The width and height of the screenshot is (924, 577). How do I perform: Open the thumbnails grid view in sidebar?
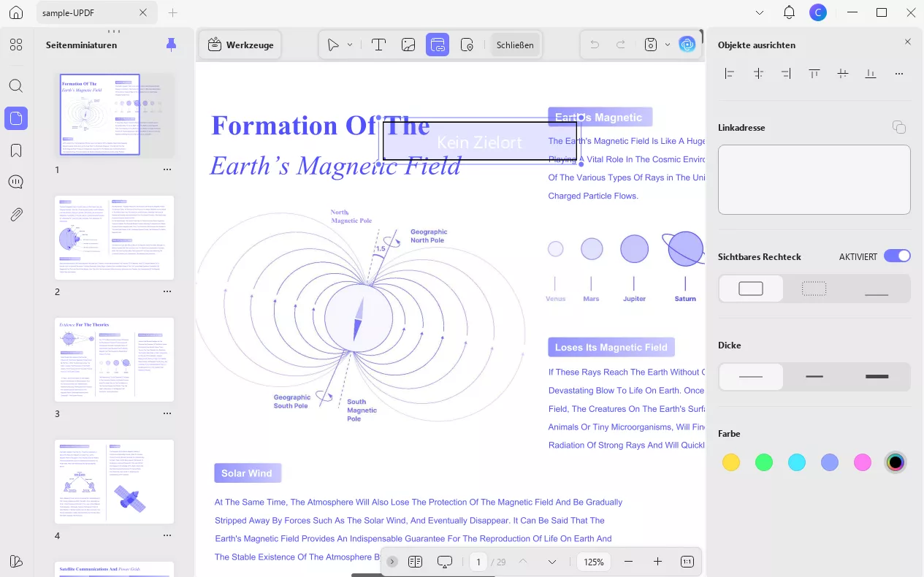click(16, 45)
